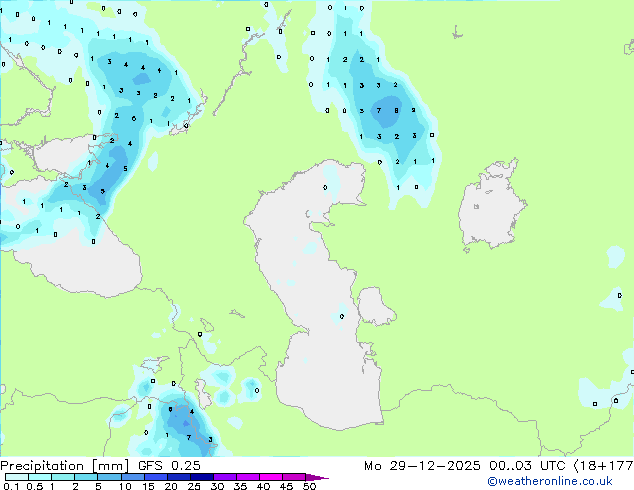Image resolution: width=634 pixels, height=490 pixels.
Task: Select the 35–40 mm legend color swatch
Action: [247, 477]
